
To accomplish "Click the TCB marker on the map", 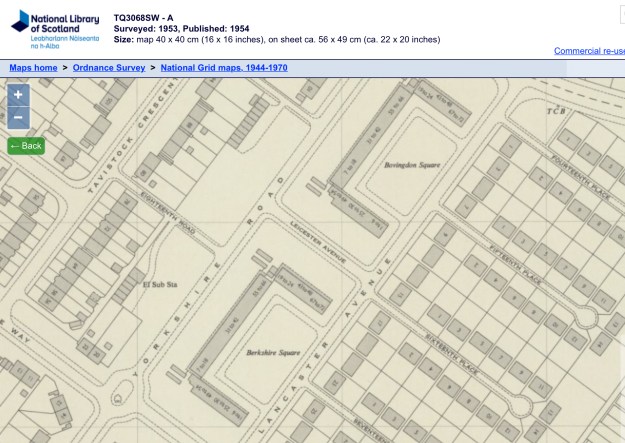I will pyautogui.click(x=556, y=110).
